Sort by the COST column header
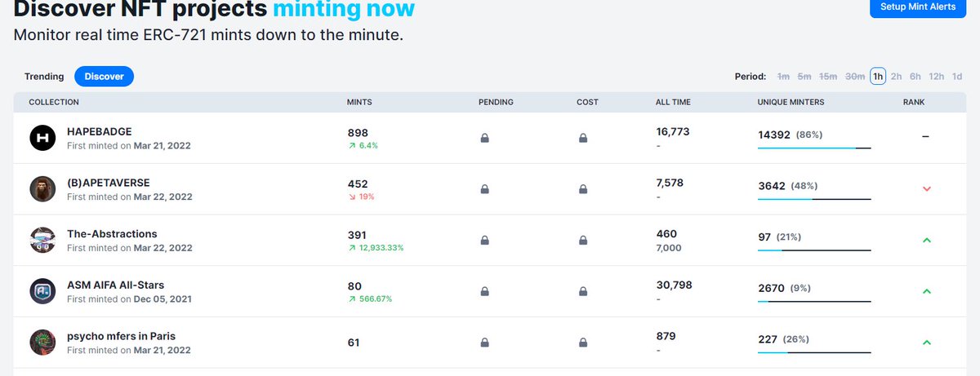This screenshot has height=376, width=980. click(587, 102)
